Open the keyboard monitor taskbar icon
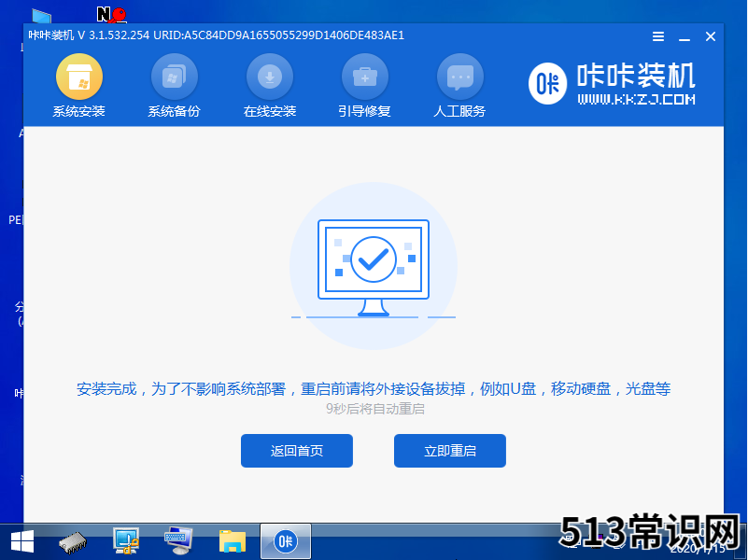Image resolution: width=748 pixels, height=560 pixels. point(178,540)
